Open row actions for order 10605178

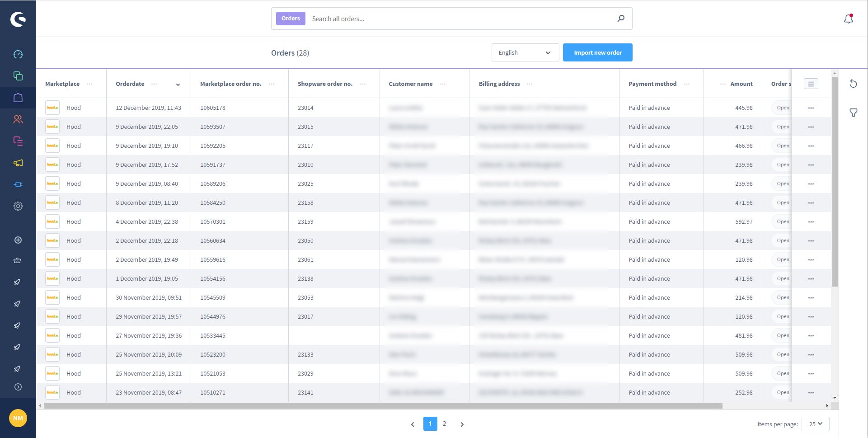pyautogui.click(x=811, y=108)
